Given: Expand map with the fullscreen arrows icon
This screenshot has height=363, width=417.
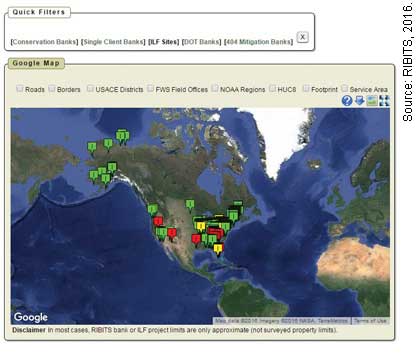Looking at the screenshot, I should click(x=384, y=100).
